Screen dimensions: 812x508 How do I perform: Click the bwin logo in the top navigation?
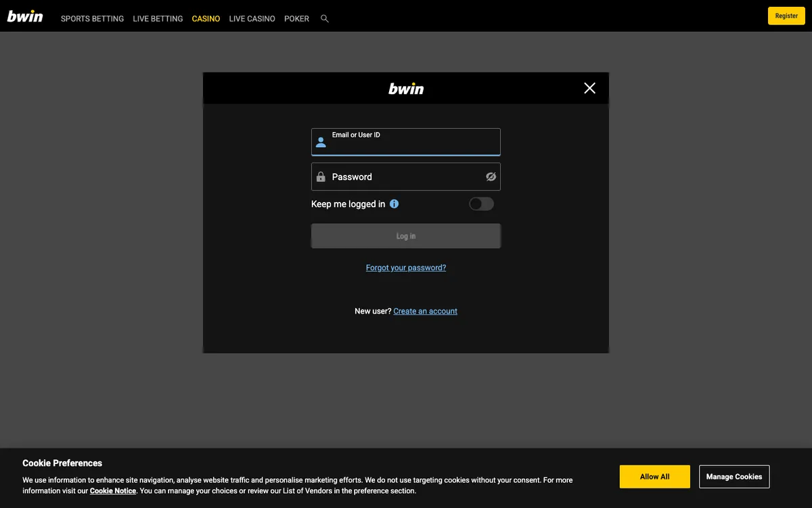[x=25, y=16]
